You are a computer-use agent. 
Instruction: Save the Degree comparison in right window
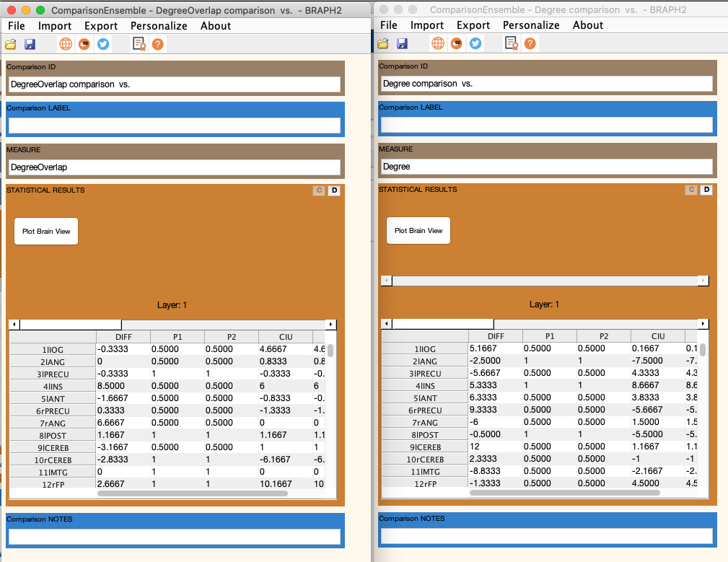coord(401,43)
